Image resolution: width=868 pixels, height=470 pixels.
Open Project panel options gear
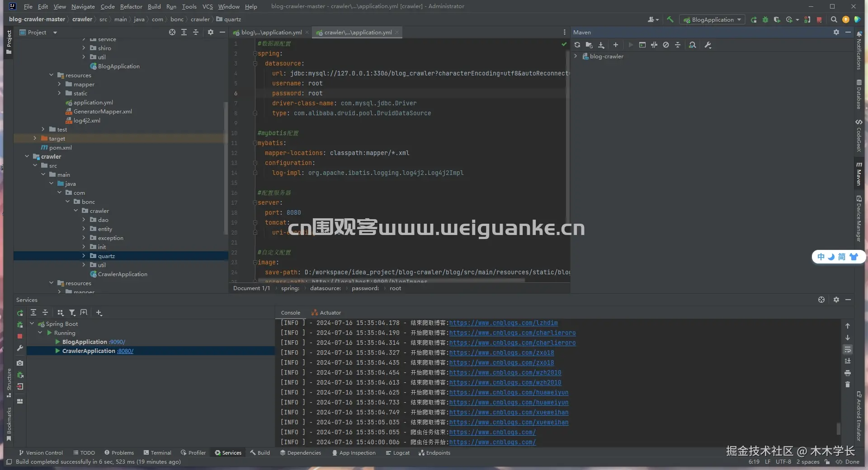pos(210,32)
